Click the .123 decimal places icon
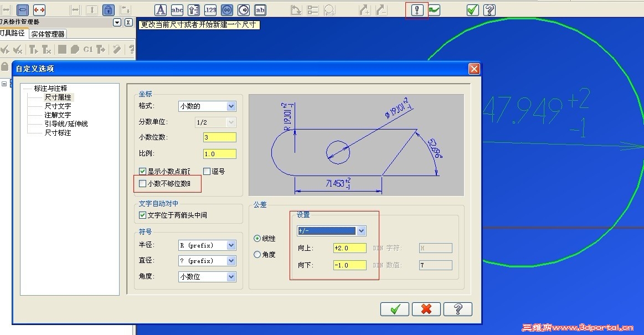 coord(210,10)
